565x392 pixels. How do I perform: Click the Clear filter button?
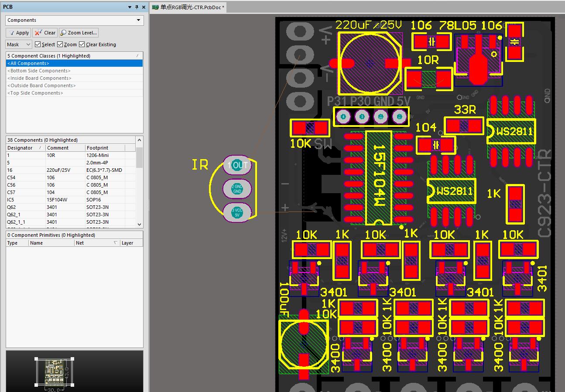(x=45, y=33)
